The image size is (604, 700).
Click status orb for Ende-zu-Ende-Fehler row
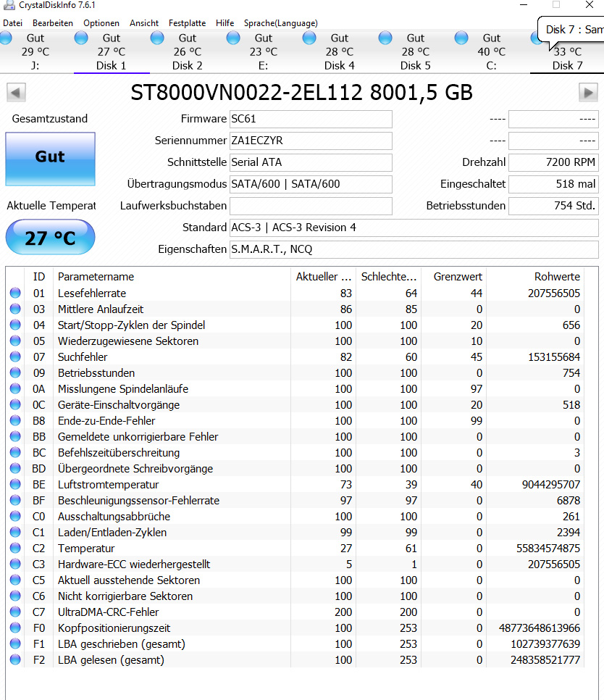click(15, 420)
